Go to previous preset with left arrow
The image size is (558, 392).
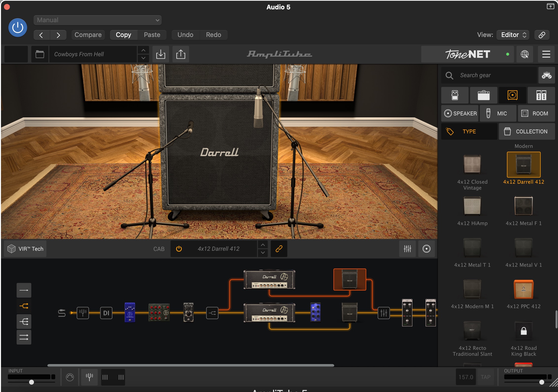coord(41,35)
